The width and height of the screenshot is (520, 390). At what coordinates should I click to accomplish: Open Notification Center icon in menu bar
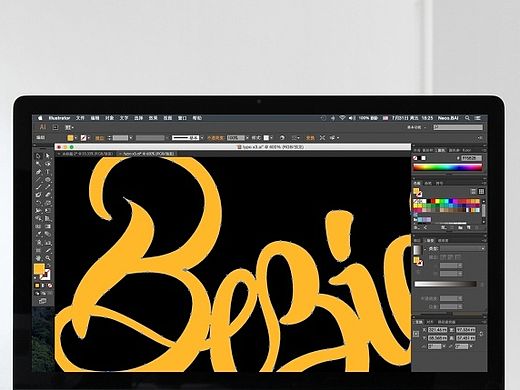coord(478,118)
